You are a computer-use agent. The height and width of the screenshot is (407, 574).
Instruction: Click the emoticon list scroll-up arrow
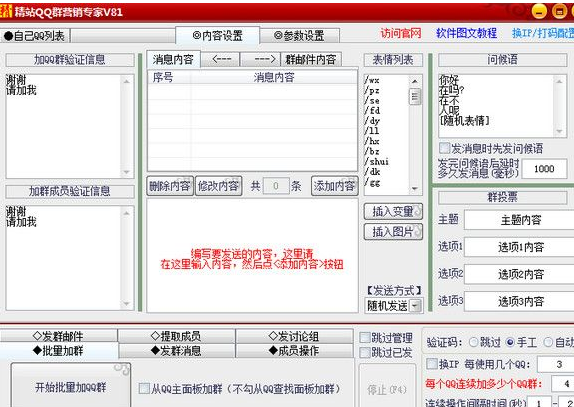[x=415, y=81]
